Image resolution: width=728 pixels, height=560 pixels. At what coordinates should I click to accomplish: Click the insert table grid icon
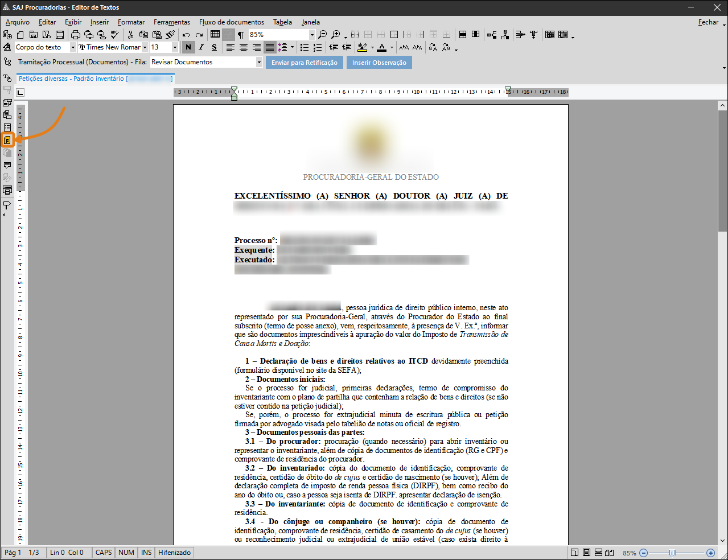tap(215, 35)
